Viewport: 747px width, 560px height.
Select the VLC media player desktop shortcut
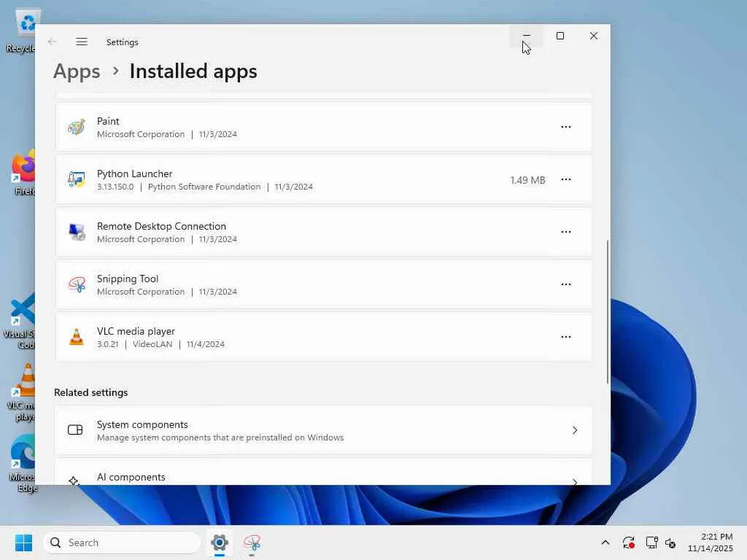coord(22,393)
